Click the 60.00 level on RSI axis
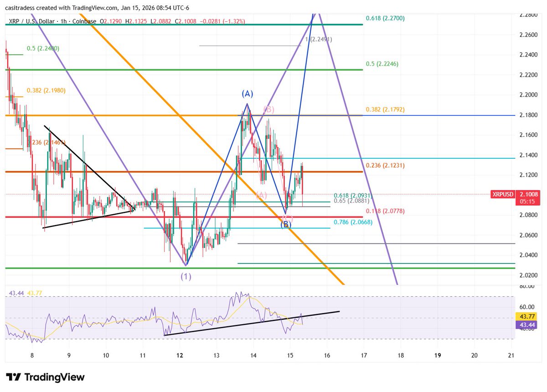547x392 pixels. (528, 307)
